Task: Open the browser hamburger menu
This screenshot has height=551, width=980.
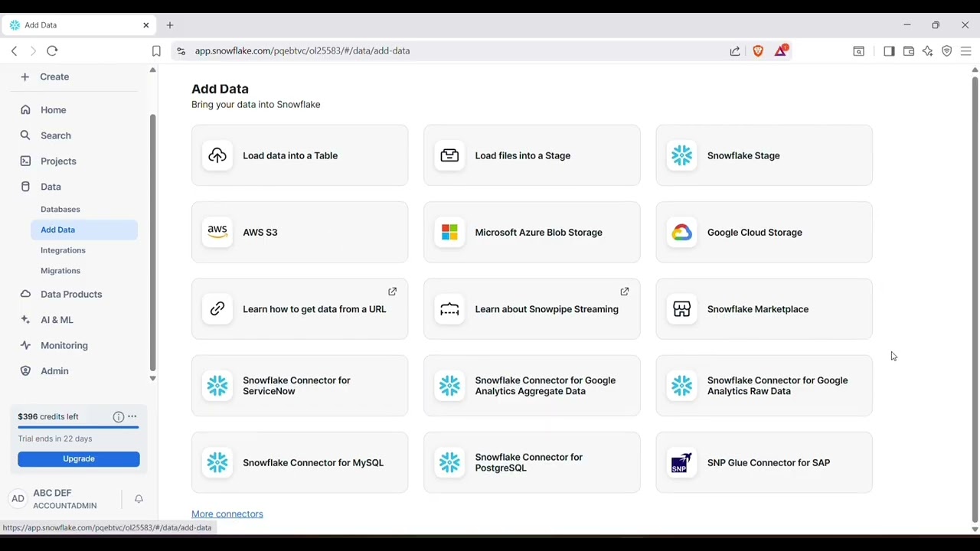Action: (966, 51)
